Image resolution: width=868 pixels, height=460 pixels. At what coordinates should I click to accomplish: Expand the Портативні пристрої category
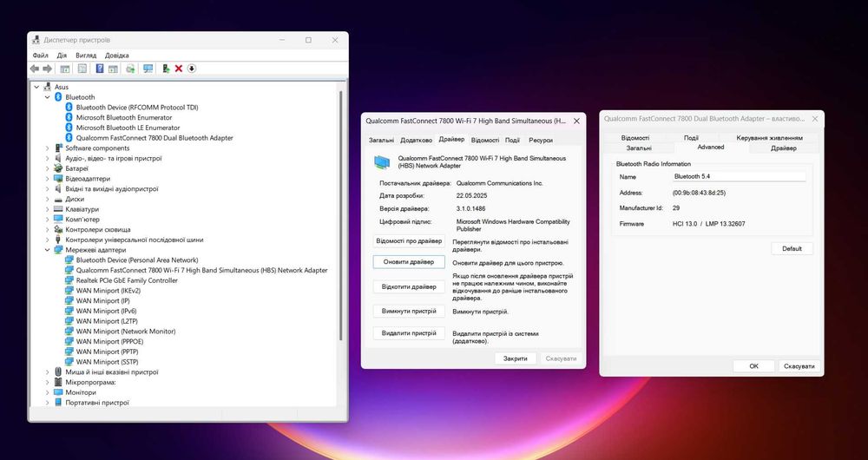pyautogui.click(x=48, y=403)
